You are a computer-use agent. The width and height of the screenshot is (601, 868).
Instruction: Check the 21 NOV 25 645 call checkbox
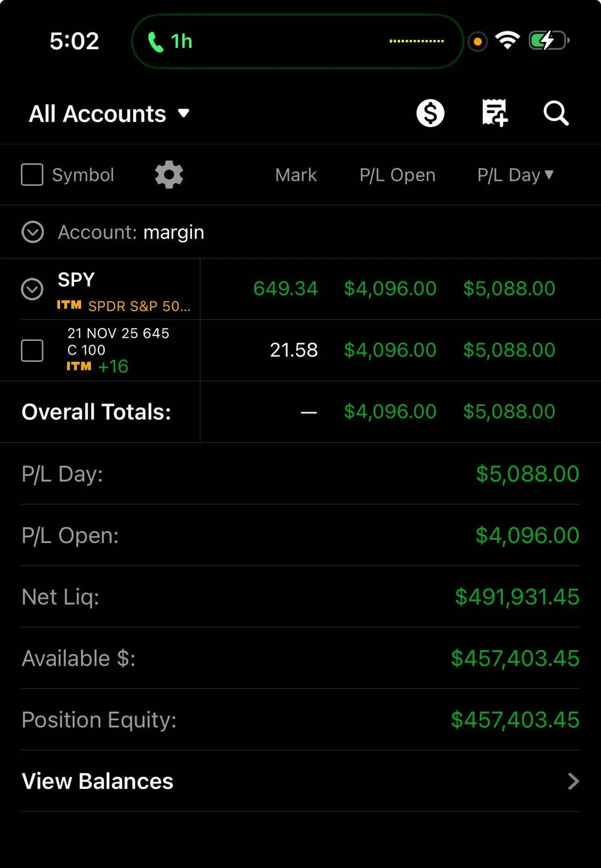pyautogui.click(x=32, y=350)
